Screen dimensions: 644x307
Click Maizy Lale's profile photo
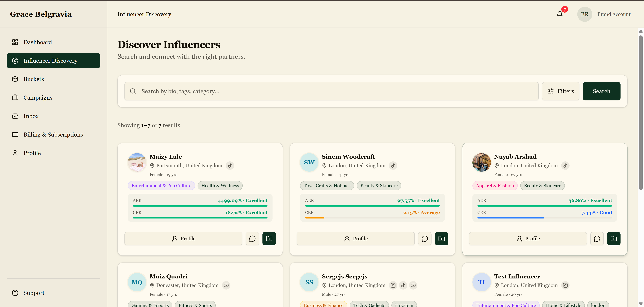point(137,162)
